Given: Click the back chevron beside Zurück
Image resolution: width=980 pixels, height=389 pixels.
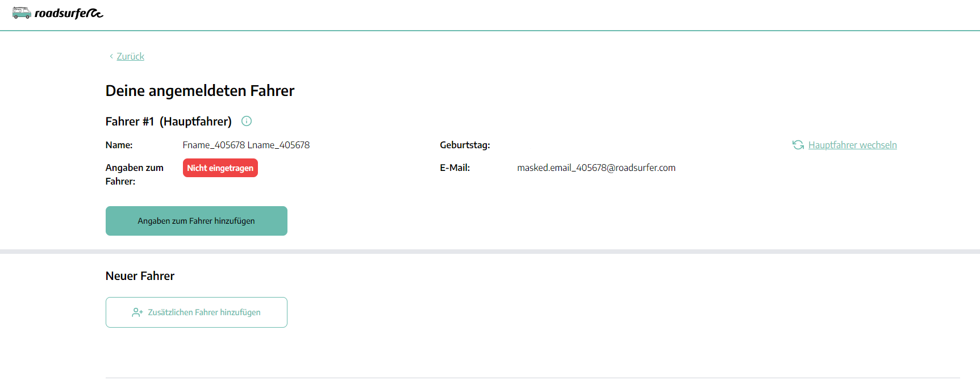Looking at the screenshot, I should click(x=111, y=56).
